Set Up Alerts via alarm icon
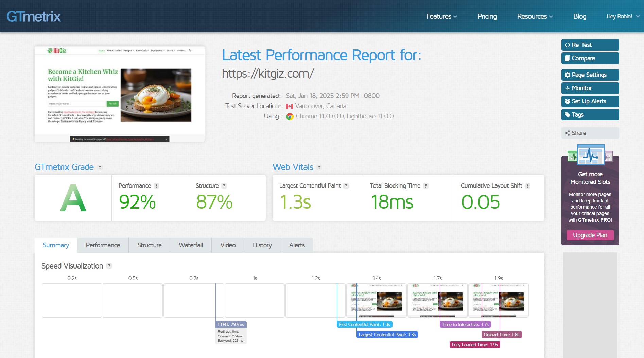Image resolution: width=644 pixels, height=358 pixels. click(x=590, y=101)
